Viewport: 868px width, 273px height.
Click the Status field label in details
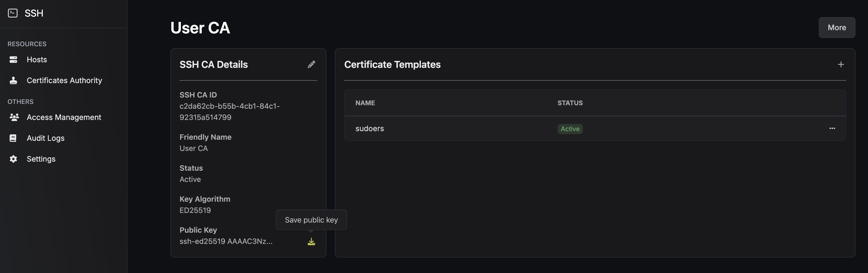(191, 168)
